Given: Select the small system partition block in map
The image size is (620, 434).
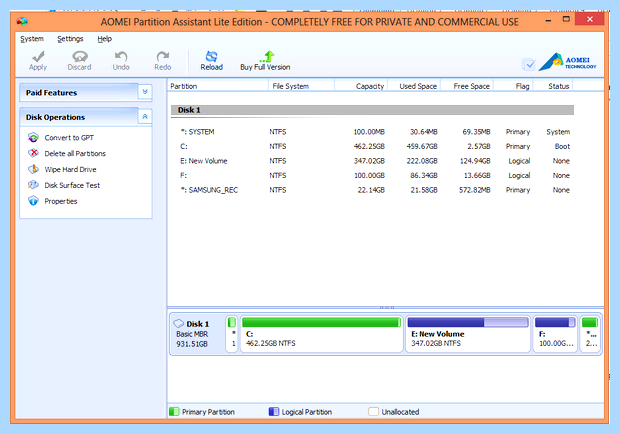Looking at the screenshot, I should [x=232, y=334].
